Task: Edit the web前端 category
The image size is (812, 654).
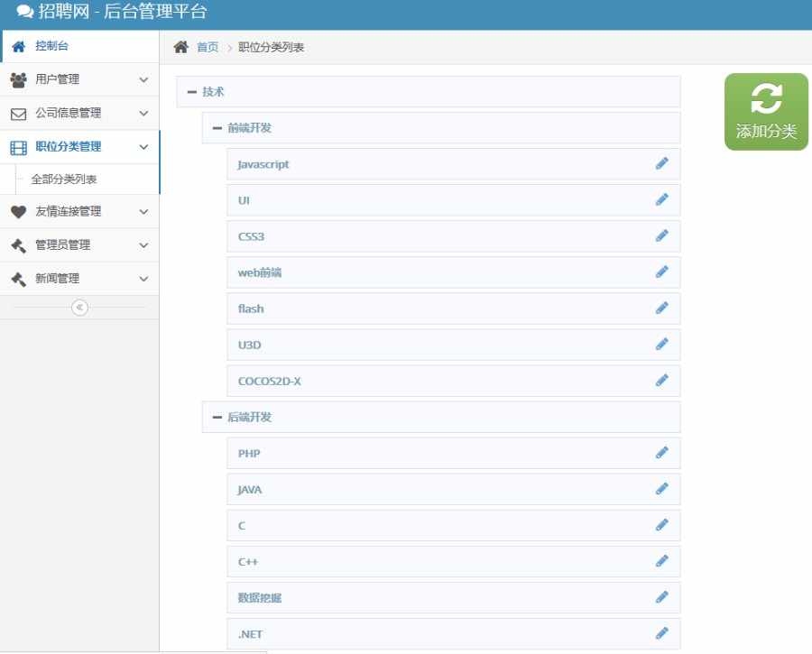Action: pyautogui.click(x=662, y=272)
